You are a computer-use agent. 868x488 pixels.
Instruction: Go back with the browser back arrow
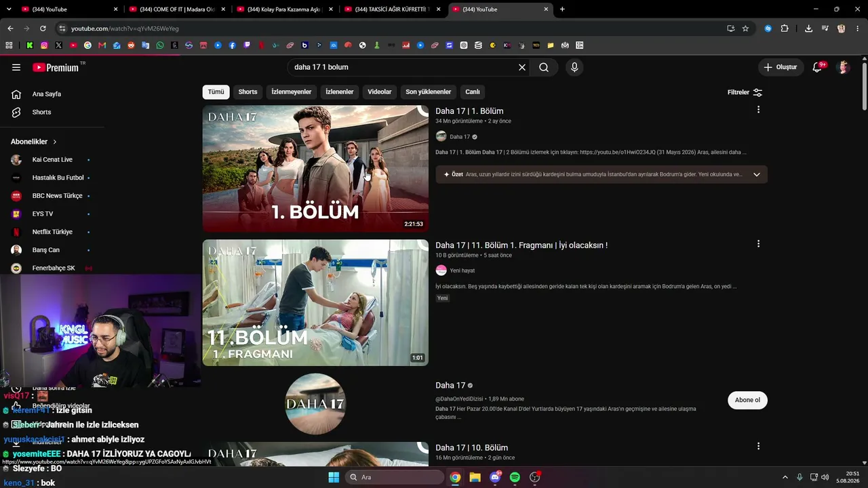click(10, 28)
